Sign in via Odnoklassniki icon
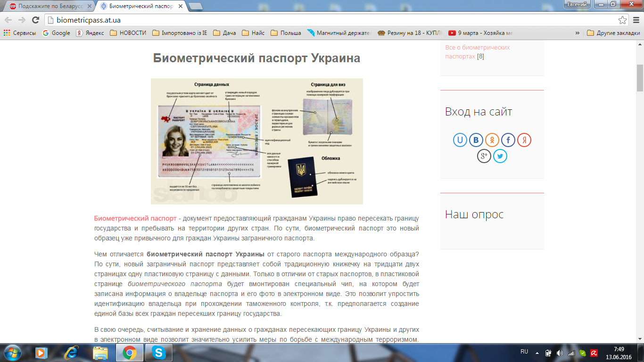The image size is (644, 362). pos(492,140)
